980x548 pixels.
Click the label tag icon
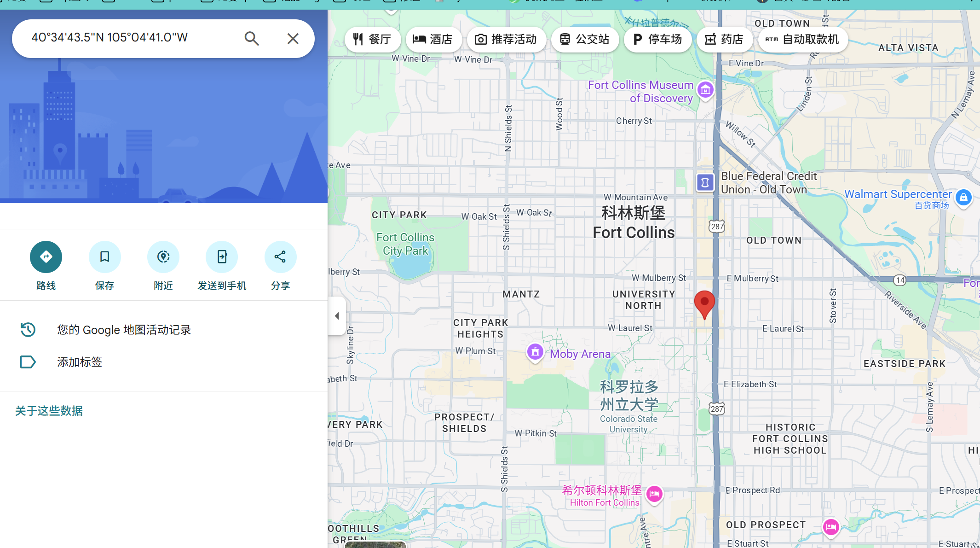[x=28, y=362]
